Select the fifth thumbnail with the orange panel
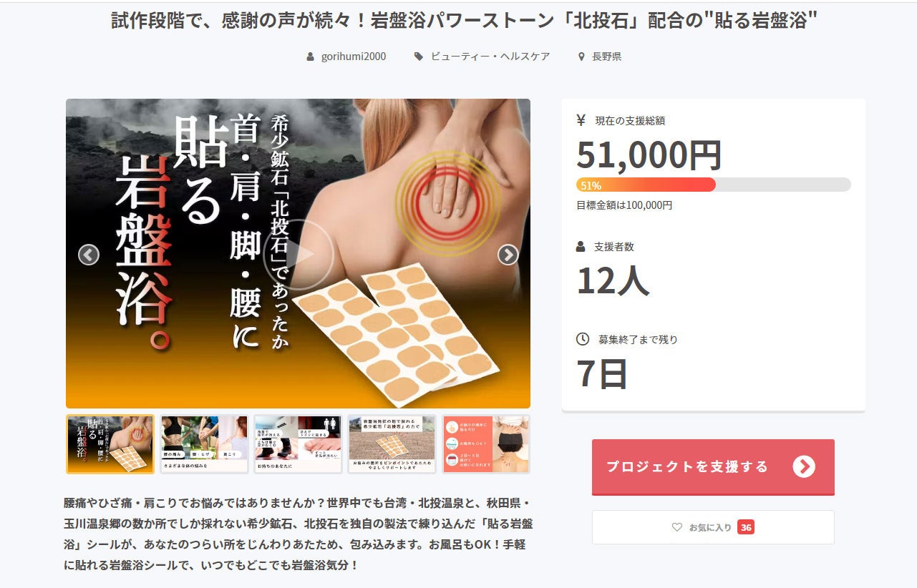The image size is (917, 588). tap(486, 444)
